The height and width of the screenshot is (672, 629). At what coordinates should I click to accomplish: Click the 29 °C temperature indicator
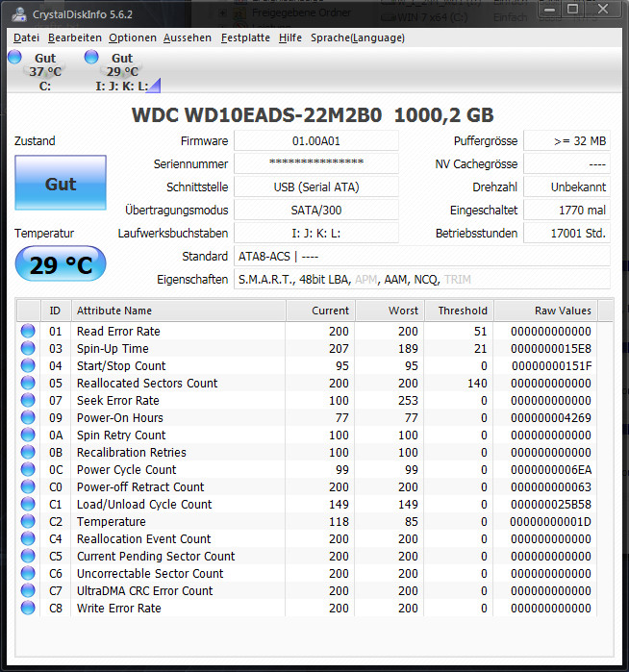coord(61,264)
